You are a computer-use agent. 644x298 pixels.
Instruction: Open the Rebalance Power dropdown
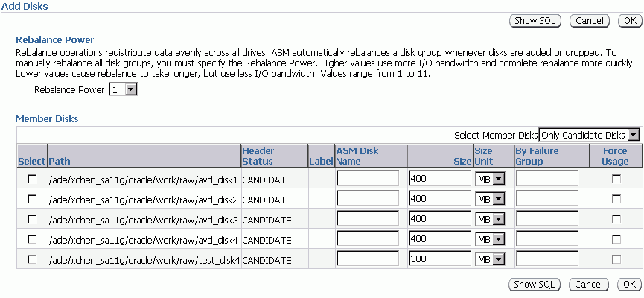point(123,89)
